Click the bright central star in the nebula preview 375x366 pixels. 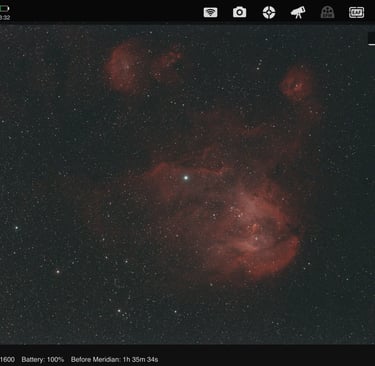click(x=186, y=178)
